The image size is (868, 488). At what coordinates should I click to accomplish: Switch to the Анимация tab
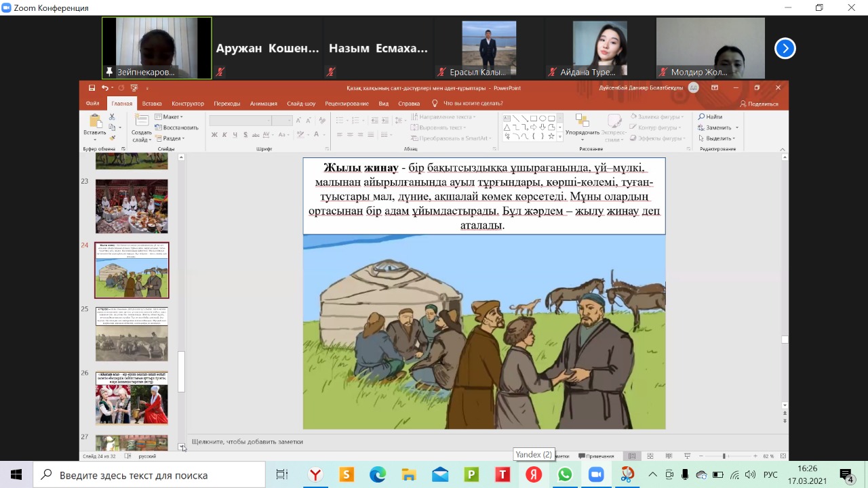tap(263, 104)
